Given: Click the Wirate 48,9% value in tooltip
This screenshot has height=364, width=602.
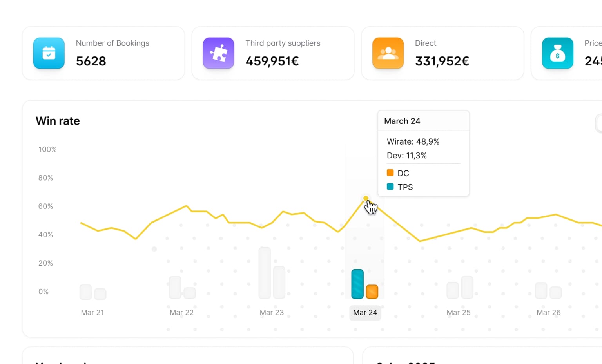Looking at the screenshot, I should pyautogui.click(x=413, y=141).
